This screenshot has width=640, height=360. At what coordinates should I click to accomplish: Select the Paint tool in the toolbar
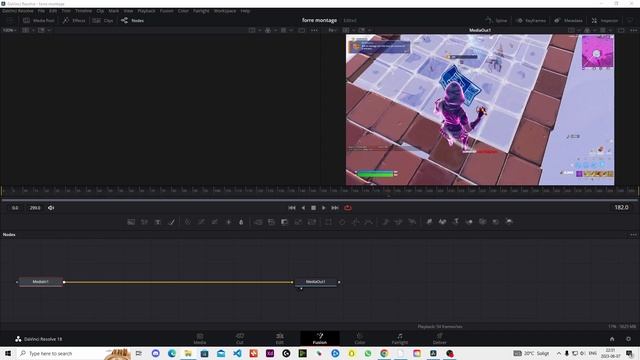[171, 222]
